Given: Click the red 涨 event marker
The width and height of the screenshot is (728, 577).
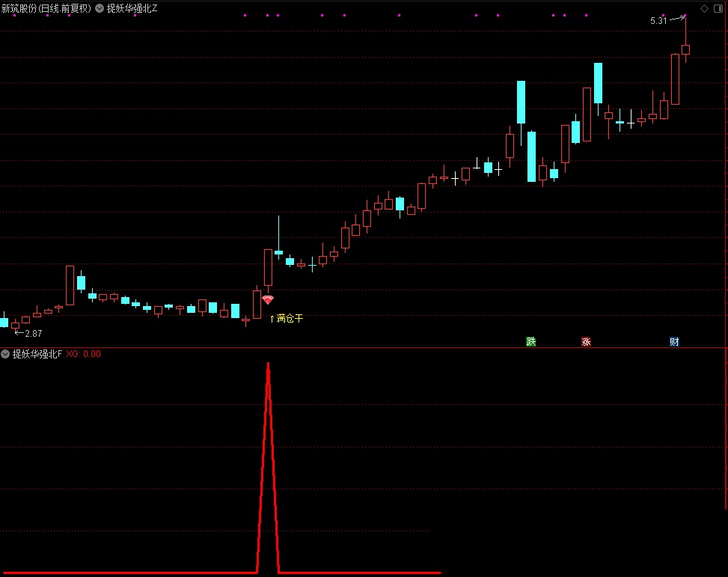Looking at the screenshot, I should point(586,342).
